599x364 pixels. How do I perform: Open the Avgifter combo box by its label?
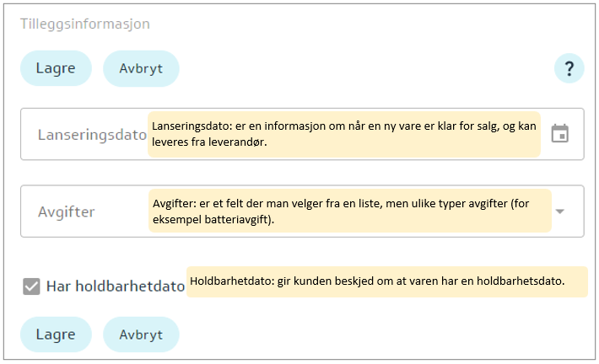[67, 211]
